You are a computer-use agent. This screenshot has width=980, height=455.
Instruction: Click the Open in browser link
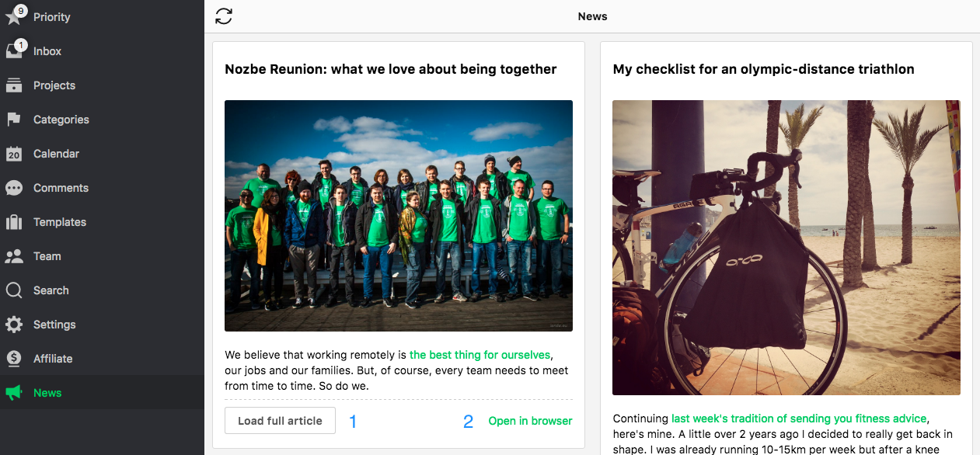(530, 421)
